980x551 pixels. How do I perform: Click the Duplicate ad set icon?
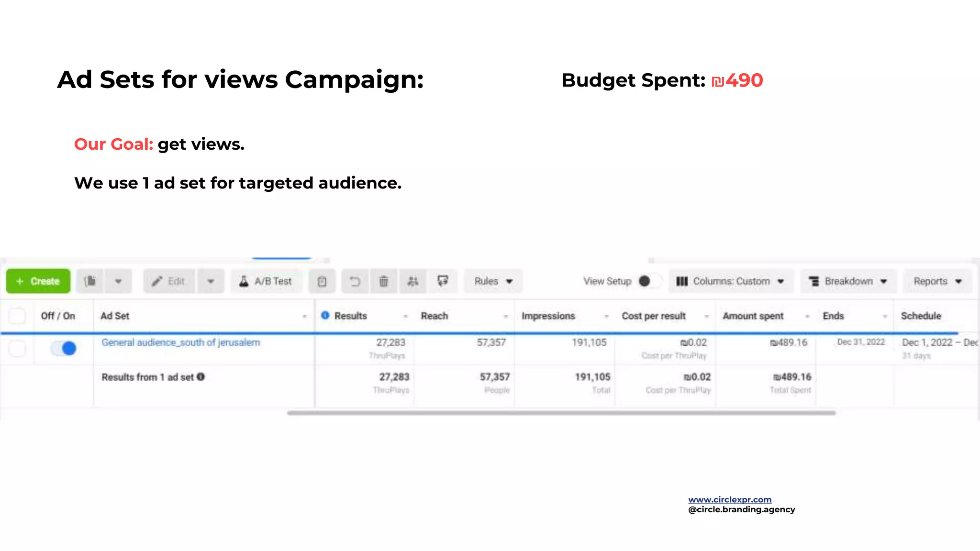[x=90, y=281]
